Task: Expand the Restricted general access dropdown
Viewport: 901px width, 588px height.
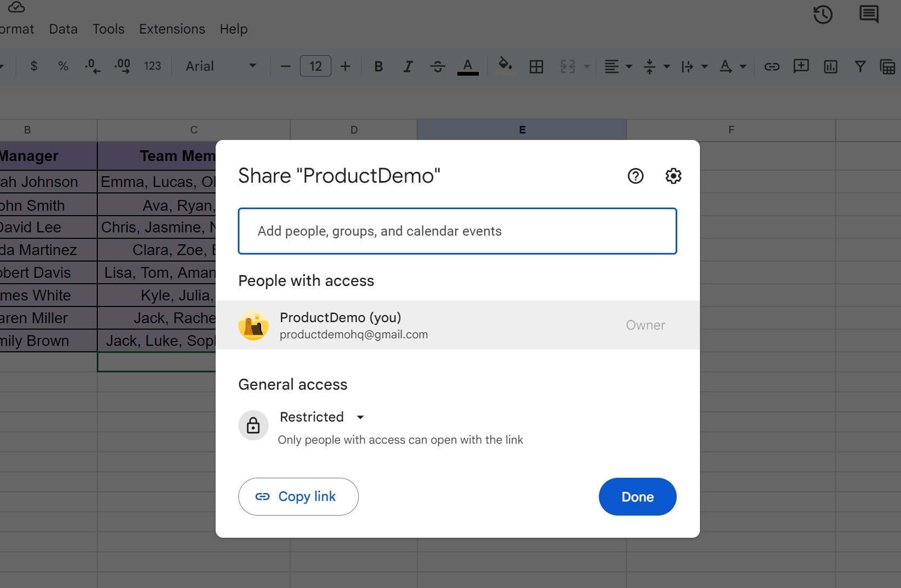Action: (x=322, y=417)
